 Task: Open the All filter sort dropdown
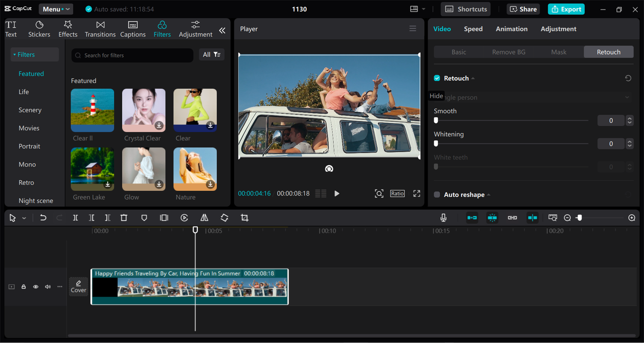[x=211, y=54]
